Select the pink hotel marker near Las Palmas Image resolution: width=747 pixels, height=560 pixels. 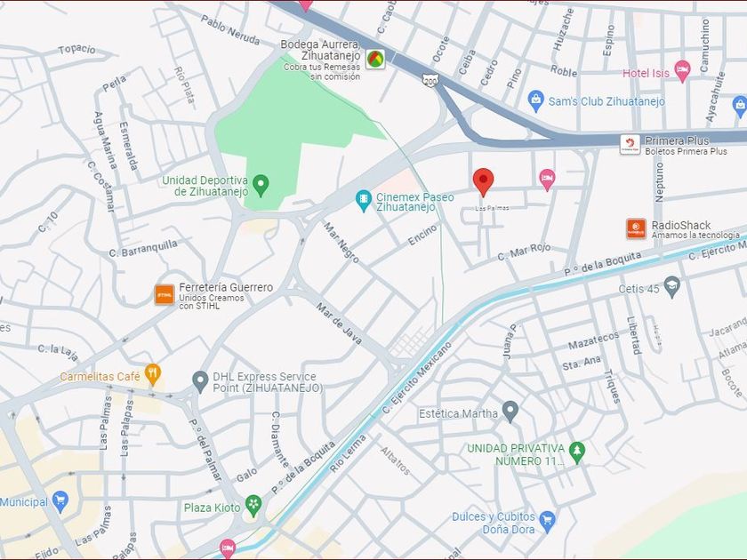click(547, 180)
